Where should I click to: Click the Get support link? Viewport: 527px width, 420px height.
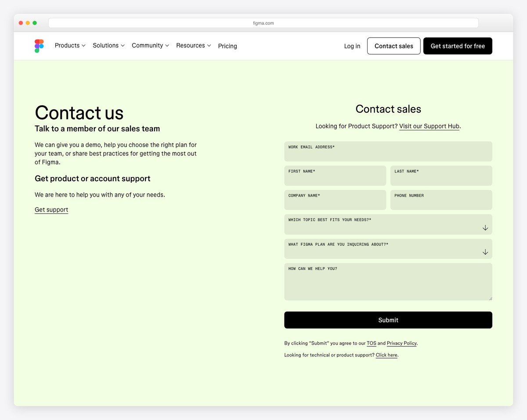tap(51, 209)
